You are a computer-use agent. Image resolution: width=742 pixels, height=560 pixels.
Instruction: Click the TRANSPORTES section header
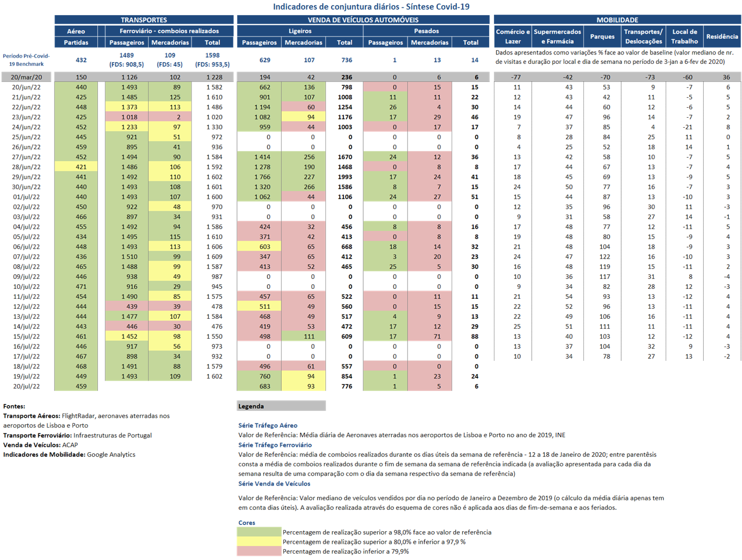pyautogui.click(x=144, y=20)
